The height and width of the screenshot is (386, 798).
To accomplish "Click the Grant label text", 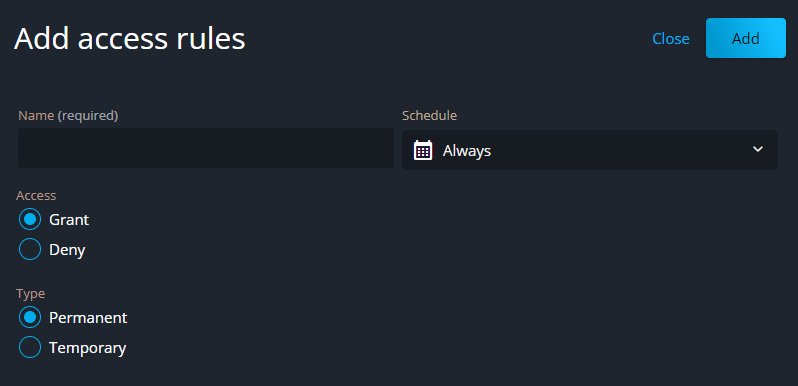I will [69, 220].
